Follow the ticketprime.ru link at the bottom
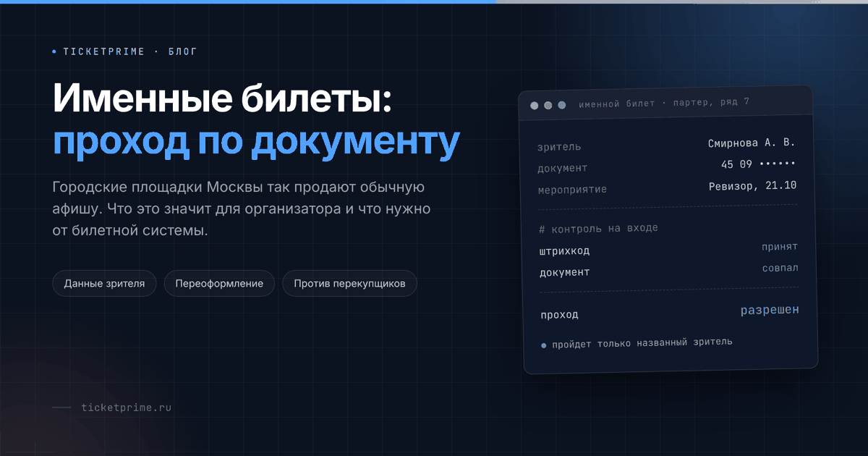 127,408
